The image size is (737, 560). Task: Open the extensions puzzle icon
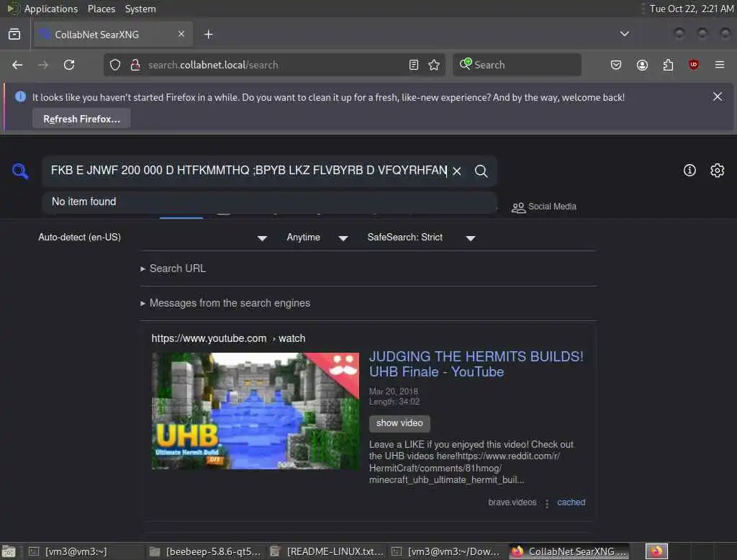pyautogui.click(x=668, y=65)
